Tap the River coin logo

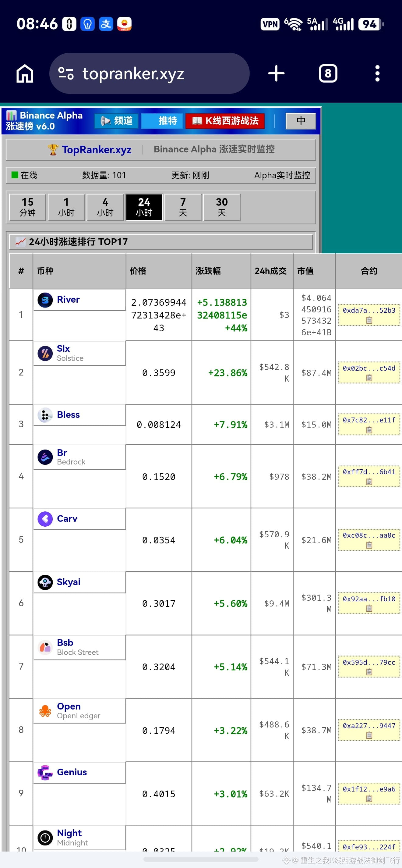[x=45, y=300]
